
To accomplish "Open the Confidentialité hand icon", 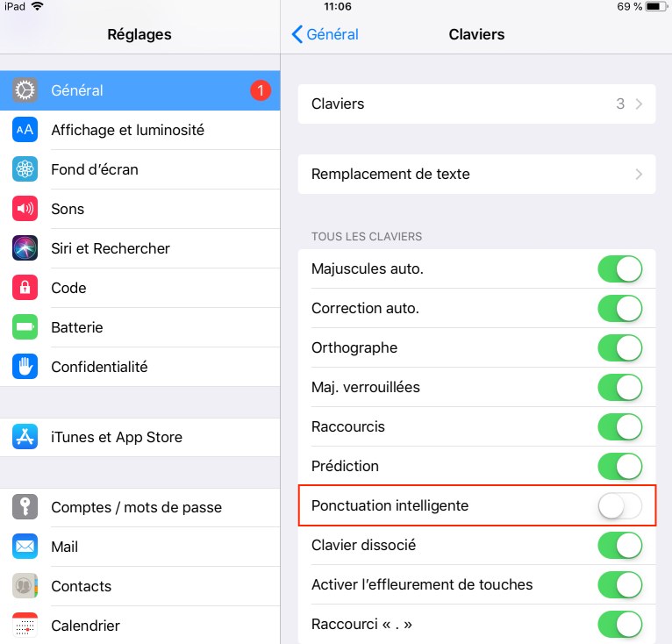I will 25,366.
